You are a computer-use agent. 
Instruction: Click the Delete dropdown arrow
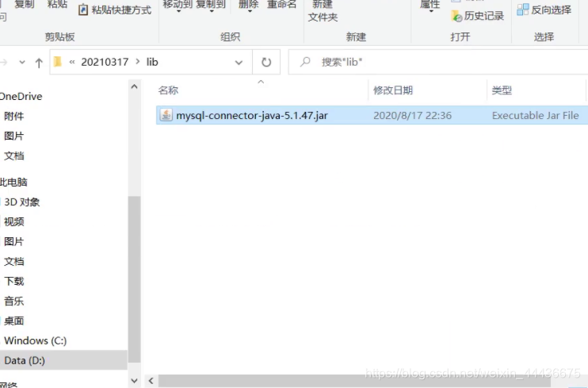pyautogui.click(x=250, y=11)
